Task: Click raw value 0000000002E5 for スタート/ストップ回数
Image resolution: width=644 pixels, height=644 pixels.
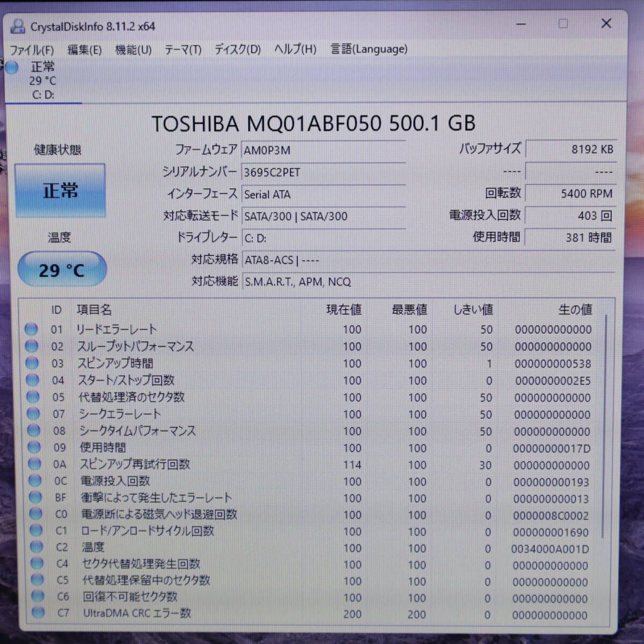Action: (553, 380)
